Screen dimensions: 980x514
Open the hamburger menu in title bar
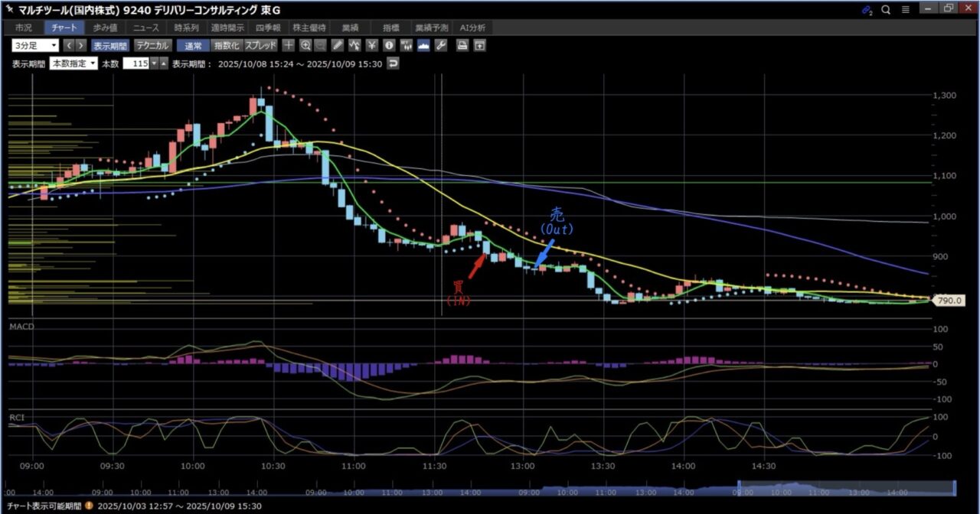pos(906,10)
